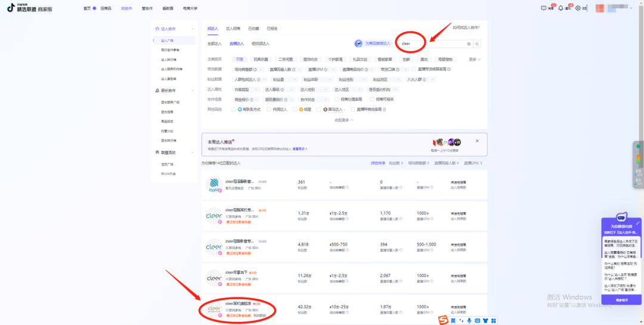Check the 招商可报名 checkbox

click(372, 100)
